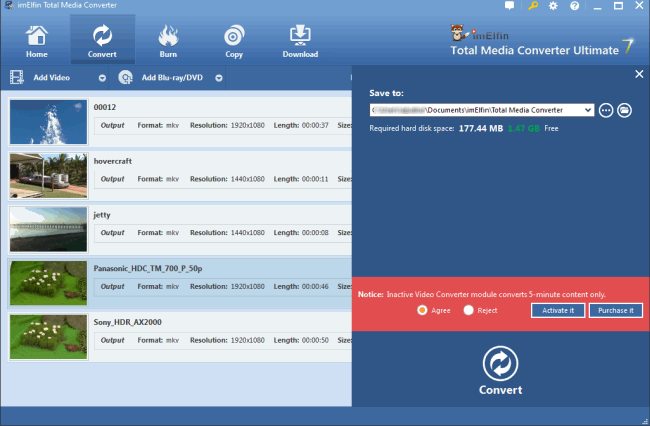This screenshot has width=650, height=426.
Task: Open the feedback chat bubble icon
Action: click(x=509, y=6)
